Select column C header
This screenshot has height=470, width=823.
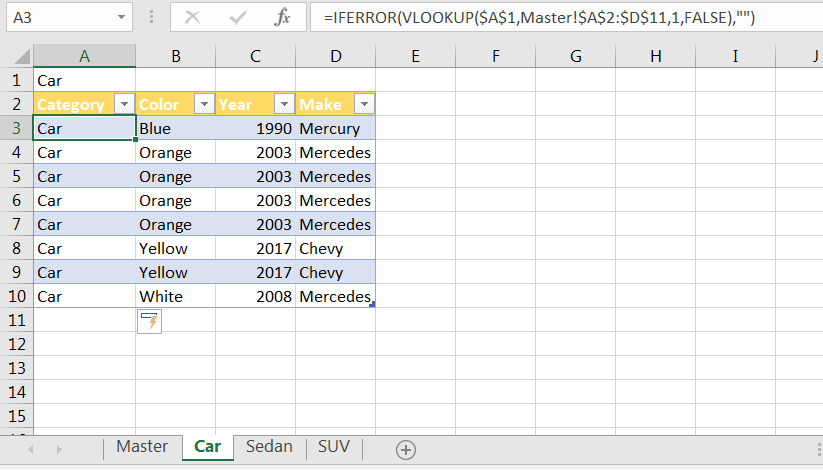coord(256,56)
